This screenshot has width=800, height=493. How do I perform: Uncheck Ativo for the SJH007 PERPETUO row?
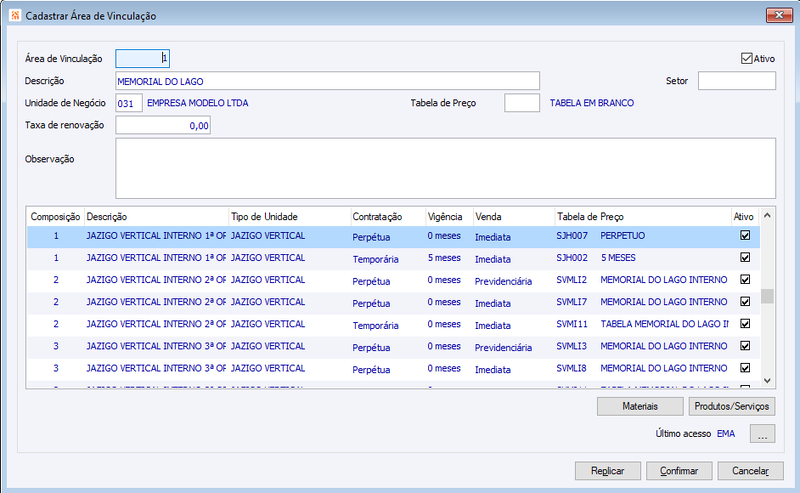click(x=745, y=235)
